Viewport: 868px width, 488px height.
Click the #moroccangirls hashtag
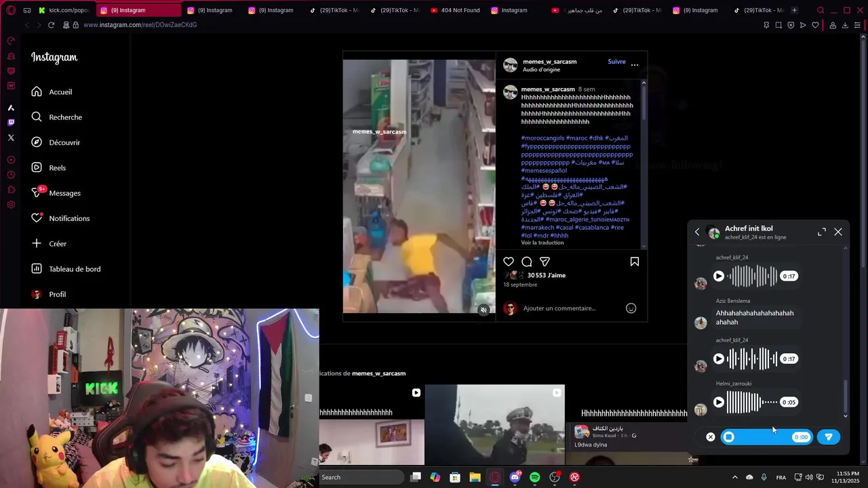coord(542,138)
